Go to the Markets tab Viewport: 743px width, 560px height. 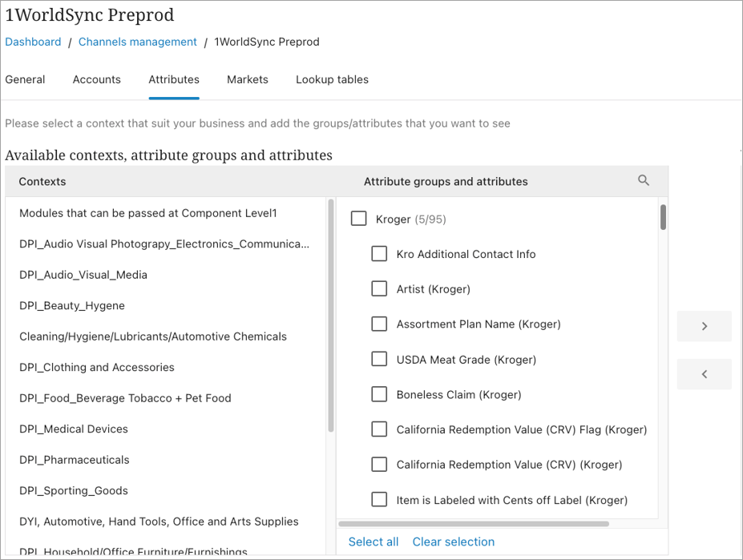pos(247,79)
